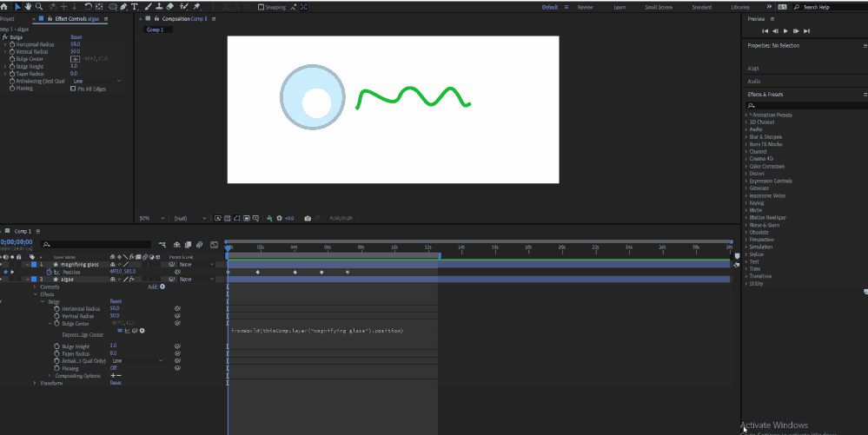Switch to the Learn workspace
The width and height of the screenshot is (868, 435).
[620, 7]
